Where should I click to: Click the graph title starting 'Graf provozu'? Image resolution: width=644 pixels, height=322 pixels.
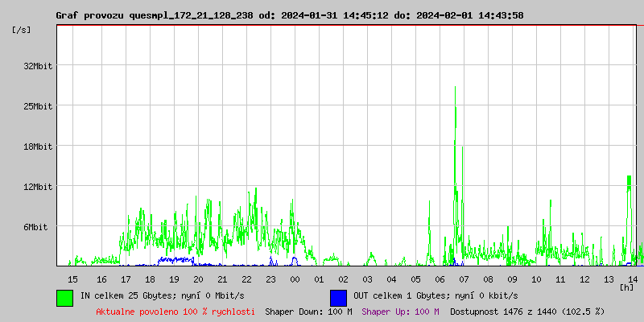click(x=289, y=15)
